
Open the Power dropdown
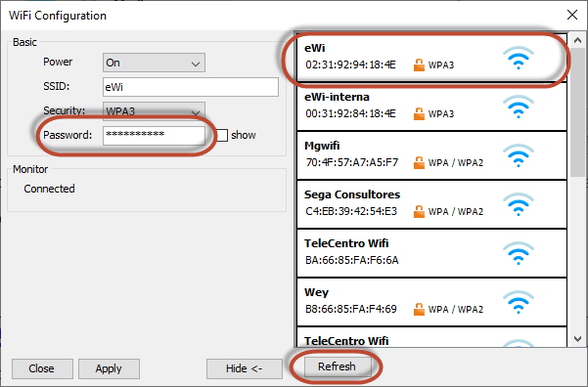154,63
